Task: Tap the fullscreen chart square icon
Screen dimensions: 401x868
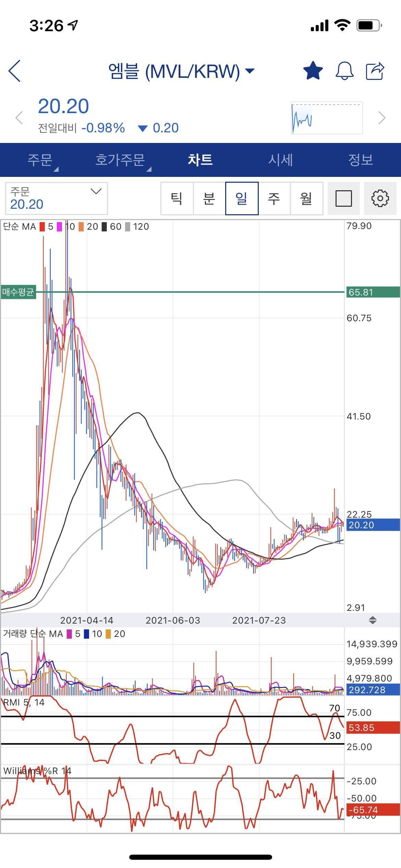Action: point(343,198)
